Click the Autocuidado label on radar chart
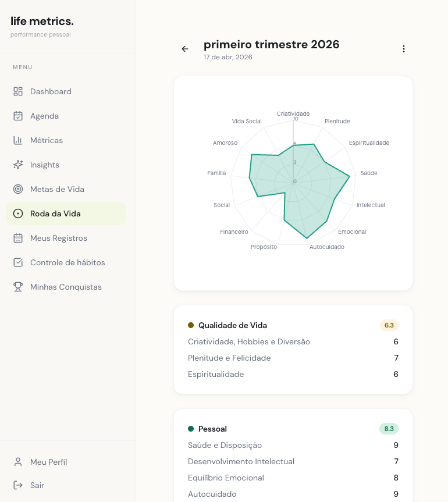Image resolution: width=448 pixels, height=502 pixels. click(326, 247)
